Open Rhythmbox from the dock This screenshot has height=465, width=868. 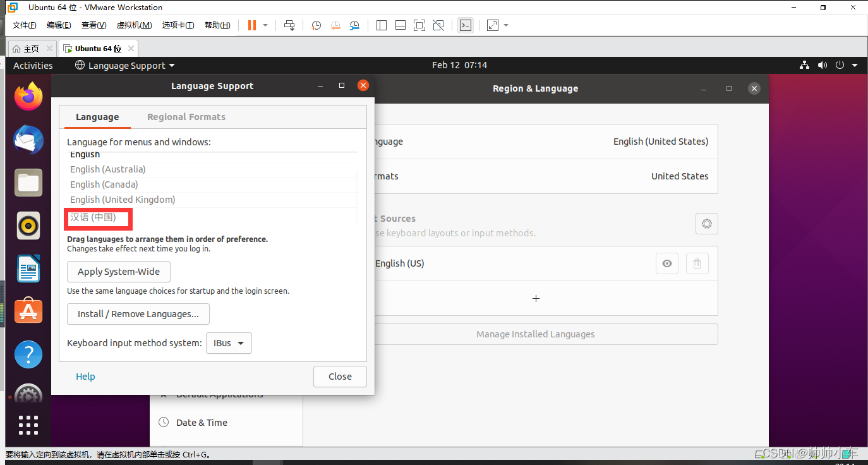pyautogui.click(x=28, y=226)
